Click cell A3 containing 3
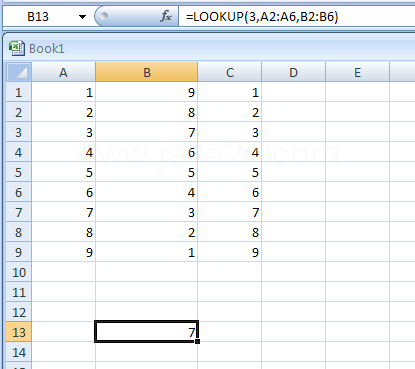The image size is (415, 369). pos(64,132)
